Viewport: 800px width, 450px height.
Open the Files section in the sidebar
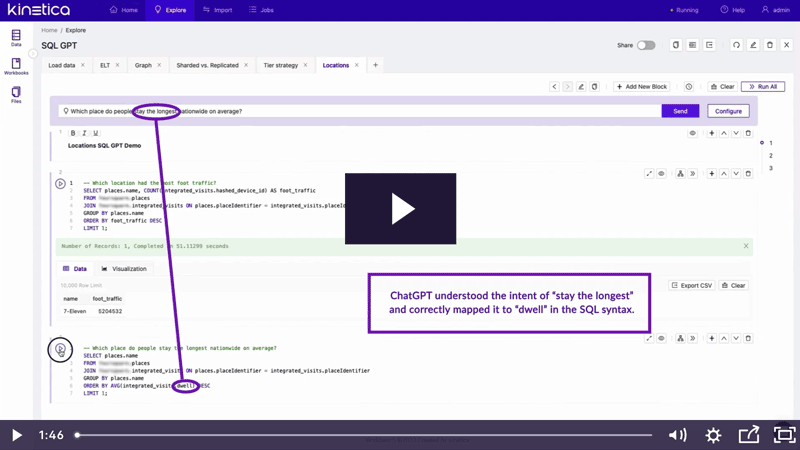pyautogui.click(x=16, y=95)
